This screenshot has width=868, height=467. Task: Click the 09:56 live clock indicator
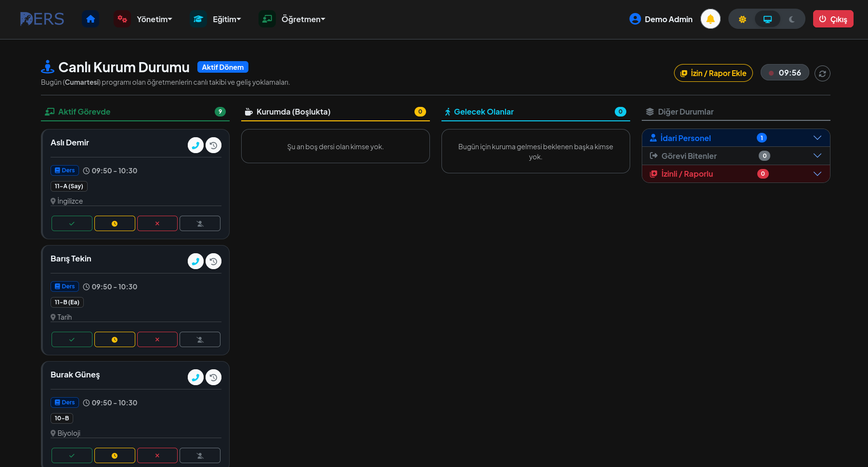785,73
